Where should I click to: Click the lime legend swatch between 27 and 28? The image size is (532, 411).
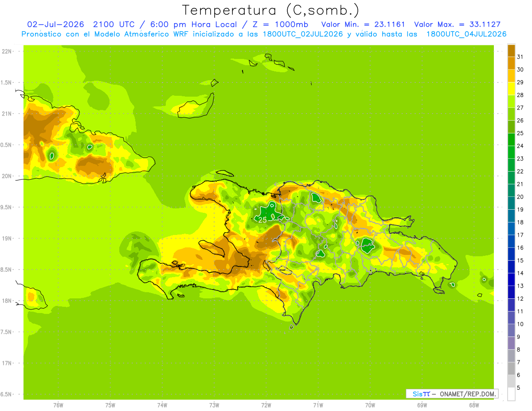click(x=511, y=101)
